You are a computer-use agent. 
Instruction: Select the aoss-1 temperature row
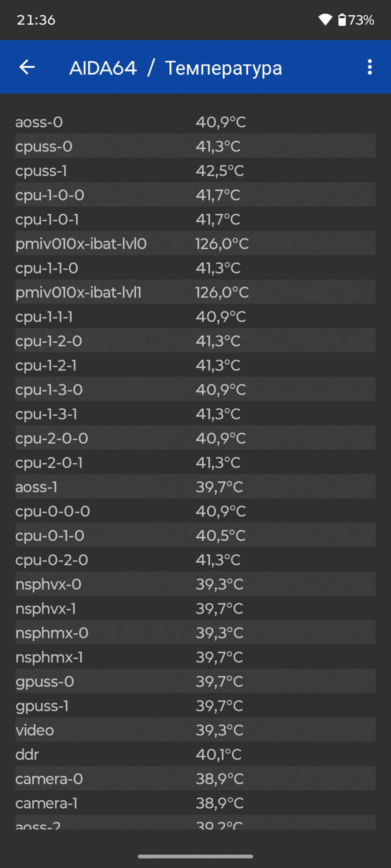tap(195, 487)
